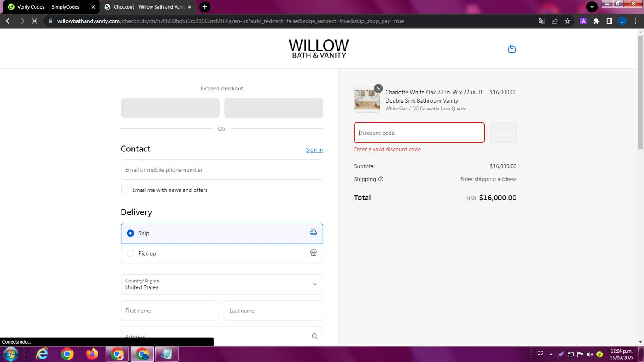Click the Apply discount button
644x362 pixels.
pos(503,133)
